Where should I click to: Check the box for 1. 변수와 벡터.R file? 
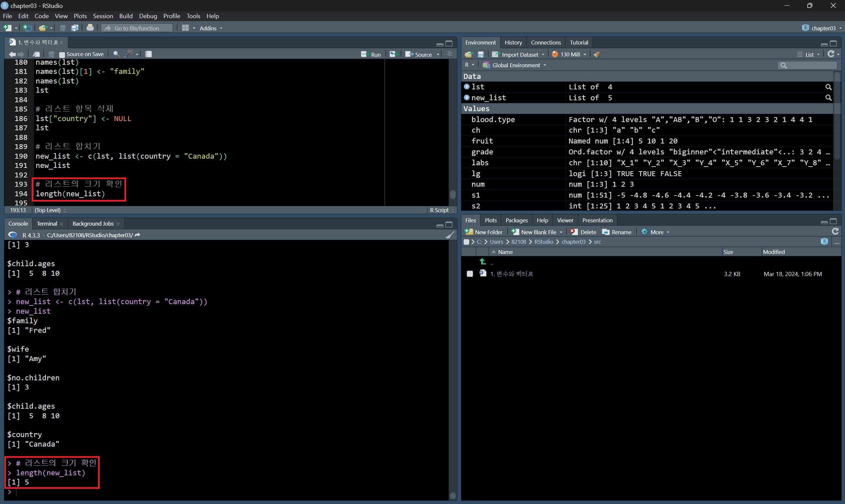[x=470, y=274]
